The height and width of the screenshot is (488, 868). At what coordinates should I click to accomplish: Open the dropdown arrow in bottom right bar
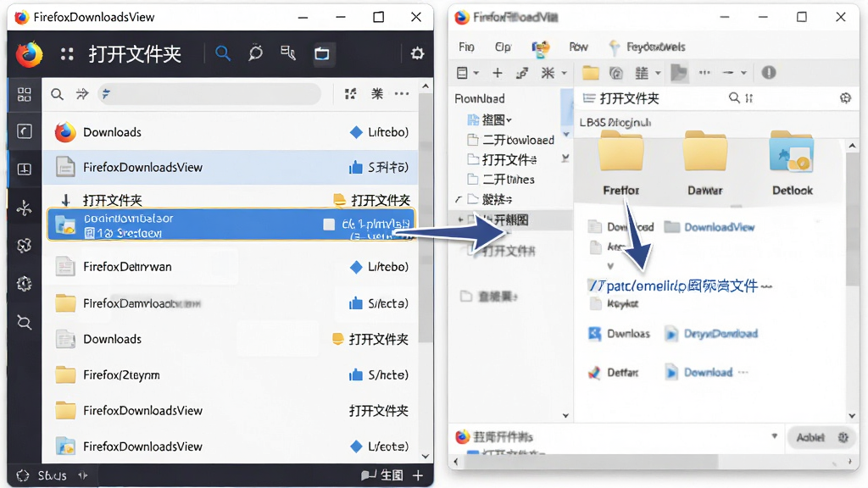tap(774, 436)
